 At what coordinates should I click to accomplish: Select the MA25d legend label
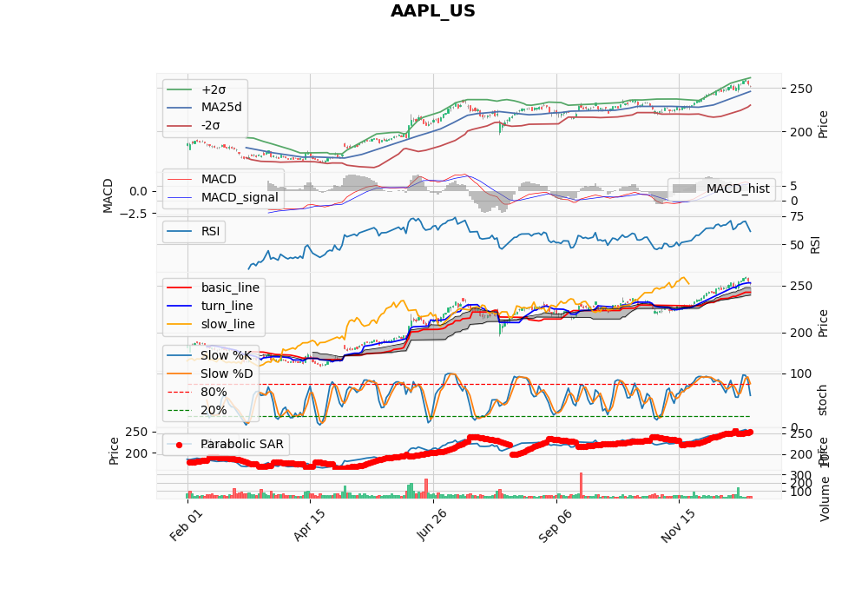(221, 107)
